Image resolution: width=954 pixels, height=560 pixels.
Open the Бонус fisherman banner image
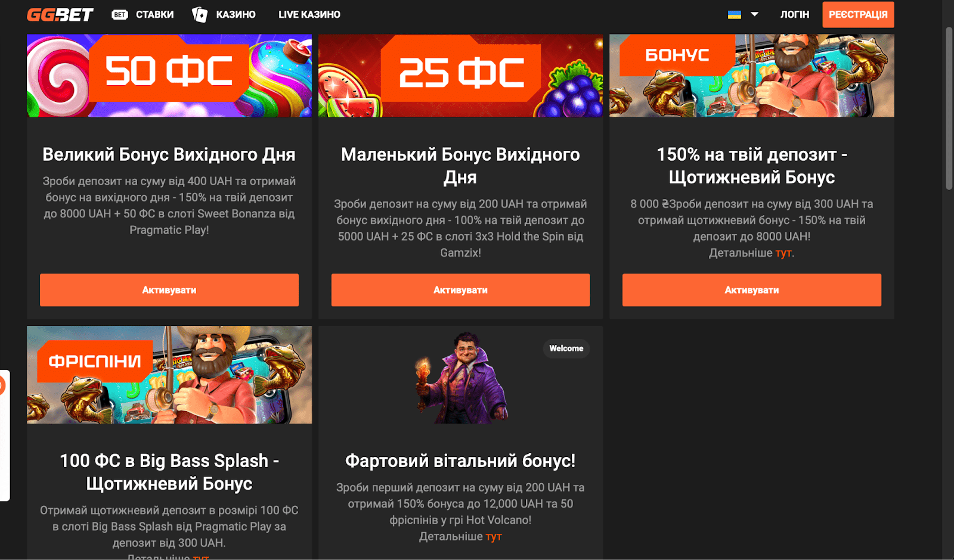click(752, 76)
